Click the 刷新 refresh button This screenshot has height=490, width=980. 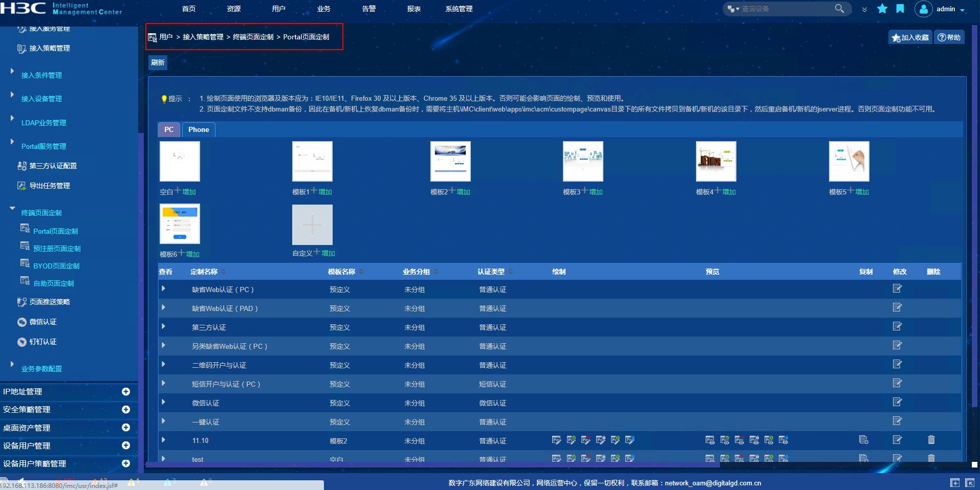(x=158, y=62)
